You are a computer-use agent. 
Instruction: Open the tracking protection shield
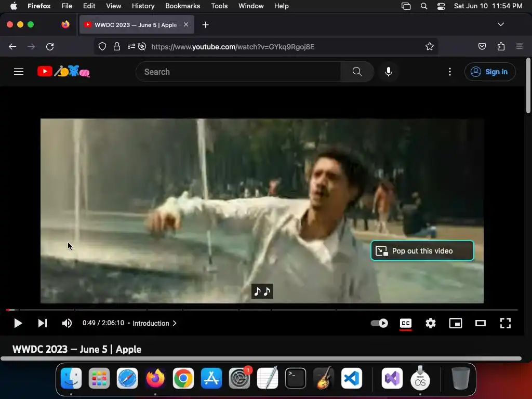(102, 46)
